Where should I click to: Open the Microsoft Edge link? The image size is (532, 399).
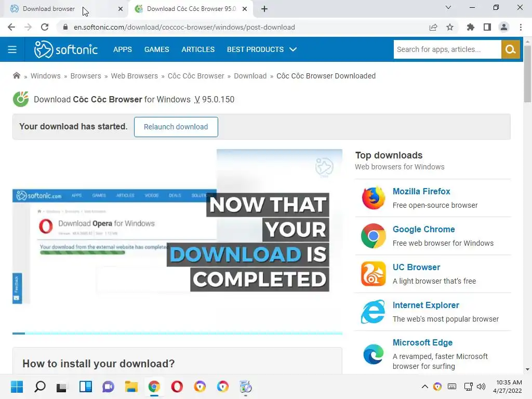pyautogui.click(x=422, y=343)
